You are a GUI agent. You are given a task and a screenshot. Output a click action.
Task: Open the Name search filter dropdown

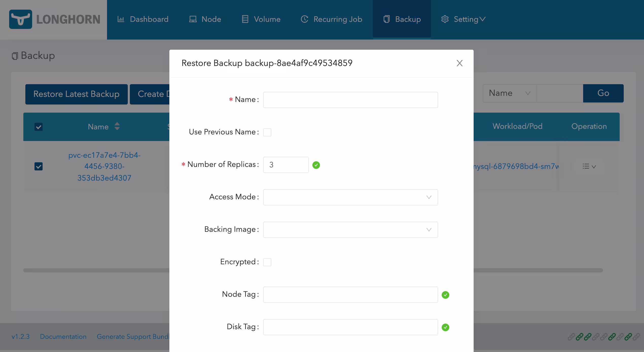(510, 93)
